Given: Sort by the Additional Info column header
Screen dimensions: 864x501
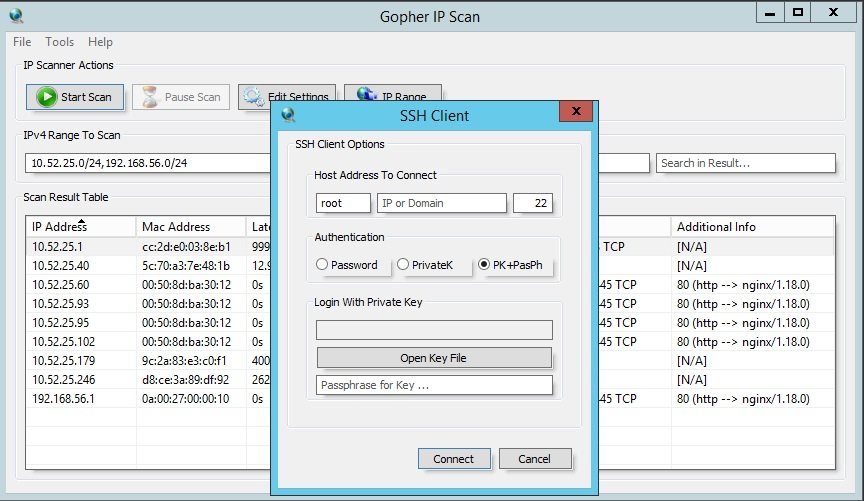Looking at the screenshot, I should (x=752, y=227).
